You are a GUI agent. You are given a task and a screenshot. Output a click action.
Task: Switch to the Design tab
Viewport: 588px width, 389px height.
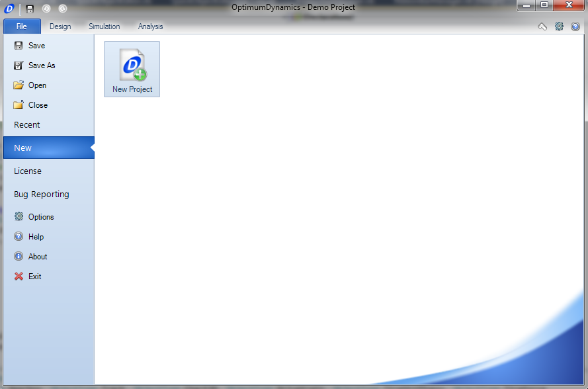(60, 26)
